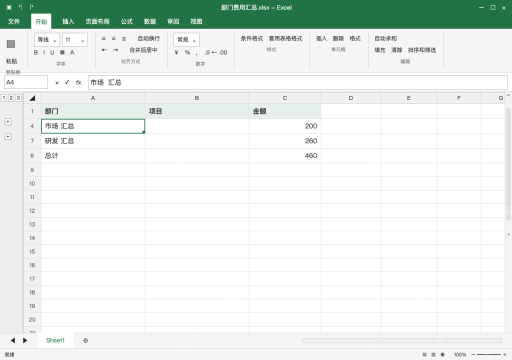This screenshot has height=360, width=512.
Task: Click the middle alignment icon in the top row
Action: (x=114, y=39)
